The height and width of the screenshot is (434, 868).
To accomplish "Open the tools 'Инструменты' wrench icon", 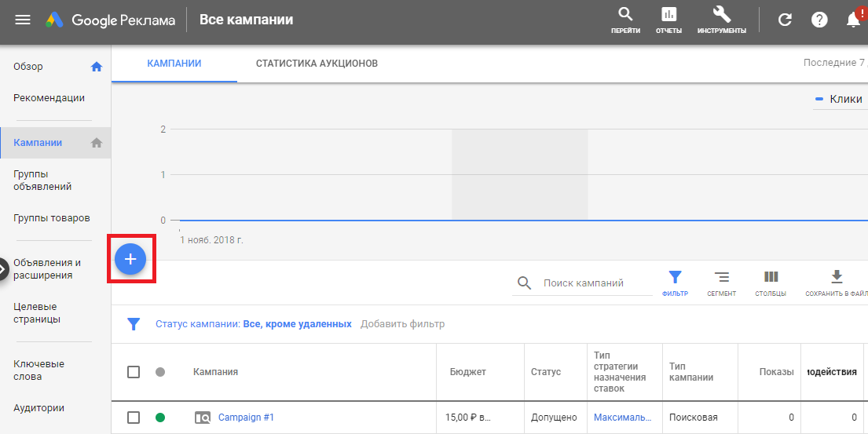I will (721, 15).
